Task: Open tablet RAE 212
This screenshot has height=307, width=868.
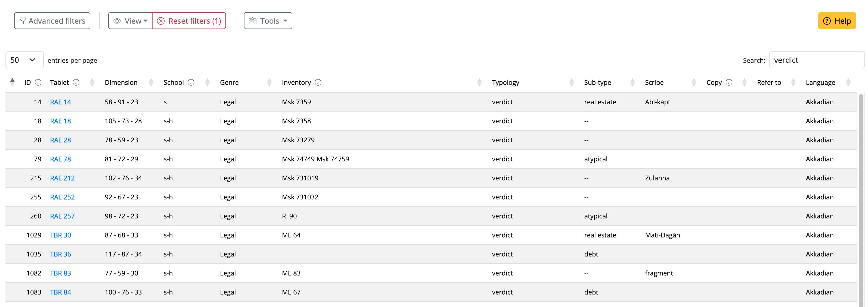Action: point(62,178)
